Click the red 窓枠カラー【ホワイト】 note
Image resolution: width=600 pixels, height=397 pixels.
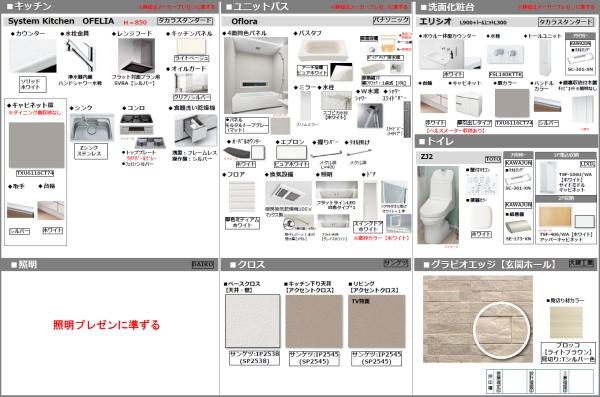(381, 238)
